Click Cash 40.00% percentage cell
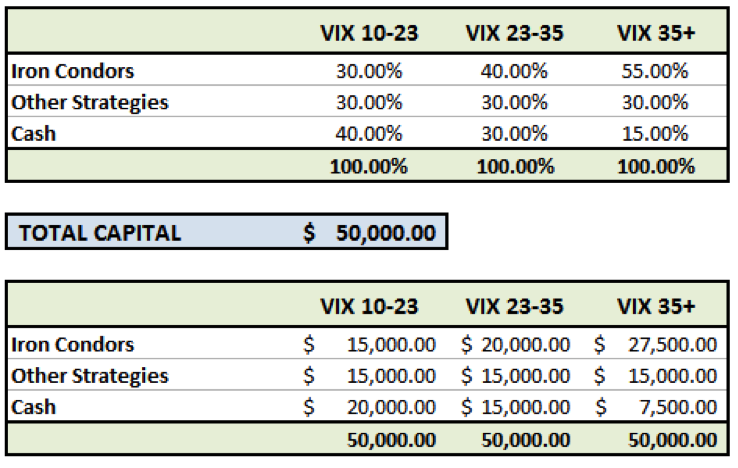Image resolution: width=738 pixels, height=468 pixels. coord(369,134)
